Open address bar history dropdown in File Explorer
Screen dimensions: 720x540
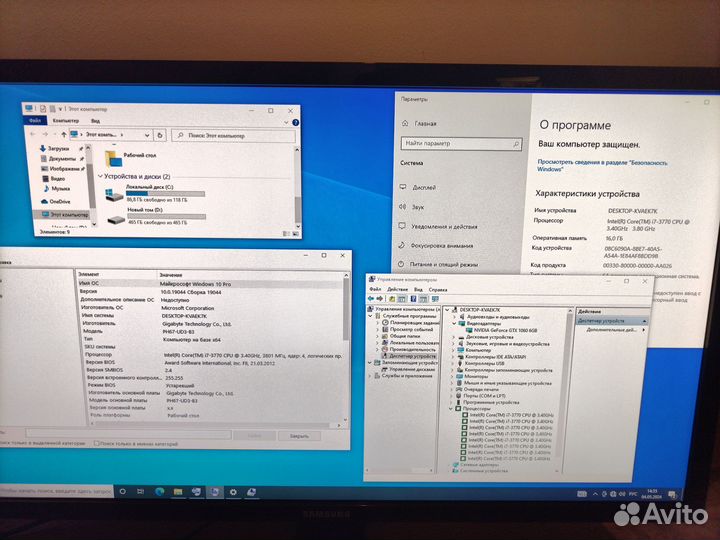[x=147, y=135]
